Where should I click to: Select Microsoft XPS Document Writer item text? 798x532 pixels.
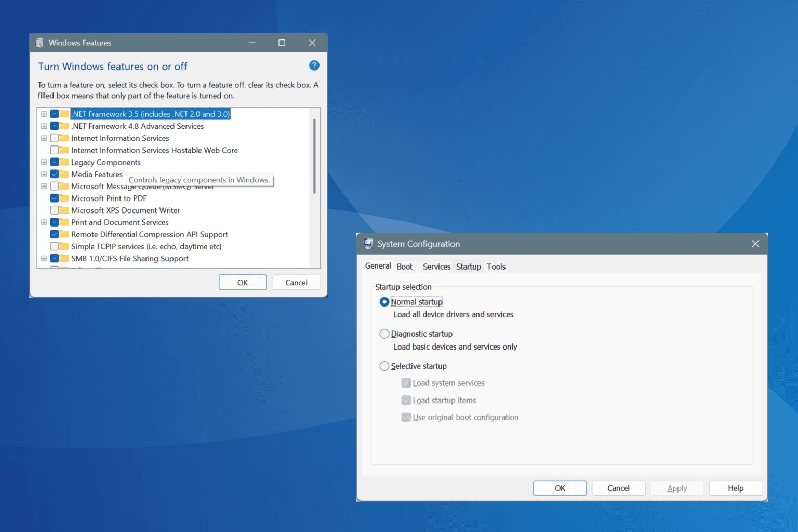click(125, 210)
